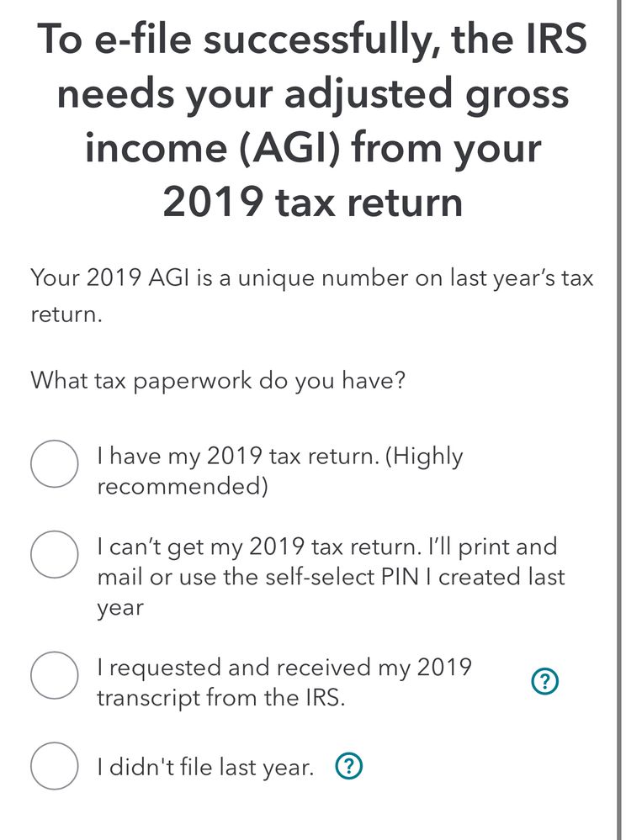Select the 'I didn't file last year' radio button
Viewport: 626px width, 840px height.
pyautogui.click(x=55, y=765)
